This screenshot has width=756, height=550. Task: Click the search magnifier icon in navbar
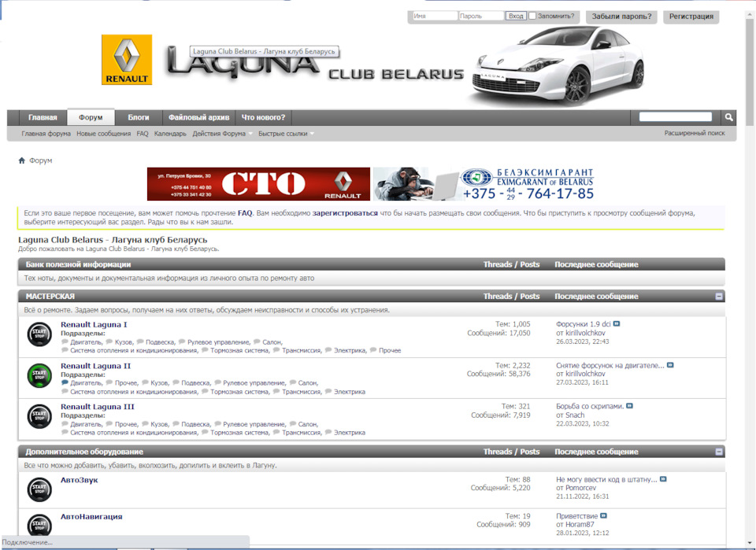[x=728, y=117]
